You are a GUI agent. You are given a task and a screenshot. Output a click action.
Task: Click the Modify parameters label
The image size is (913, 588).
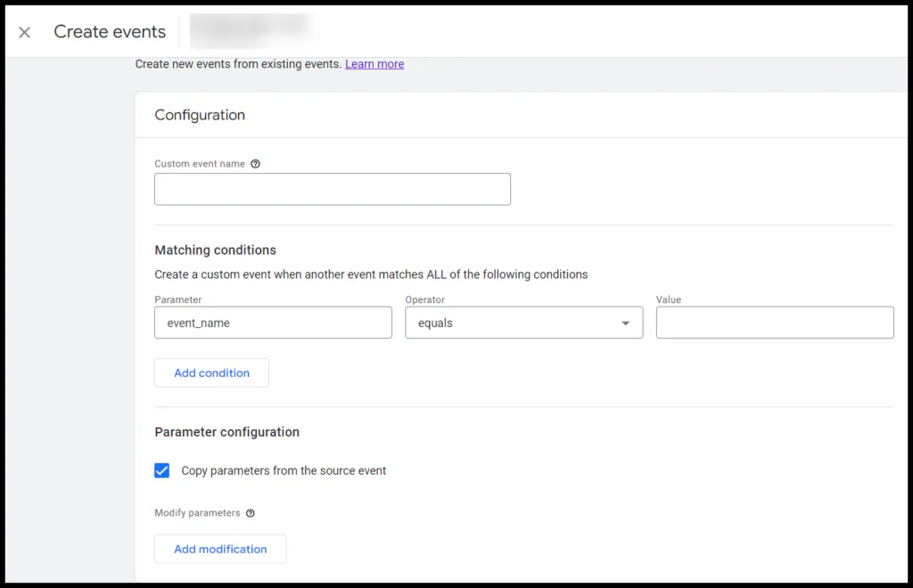coord(197,513)
